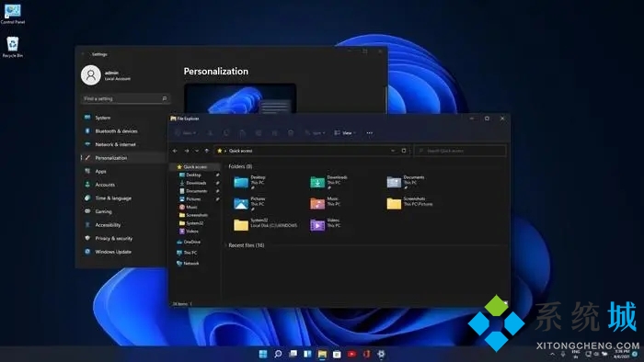This screenshot has height=362, width=644.
Task: Go back in Settings window
Action: tap(84, 54)
